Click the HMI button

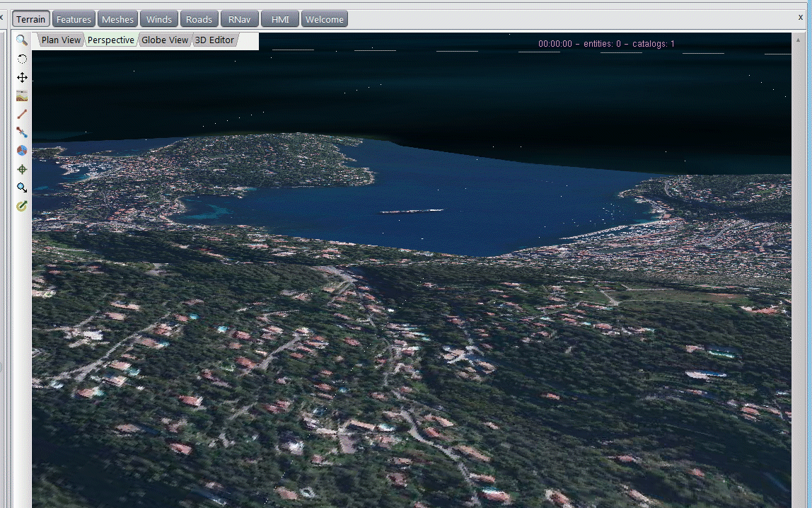point(280,19)
